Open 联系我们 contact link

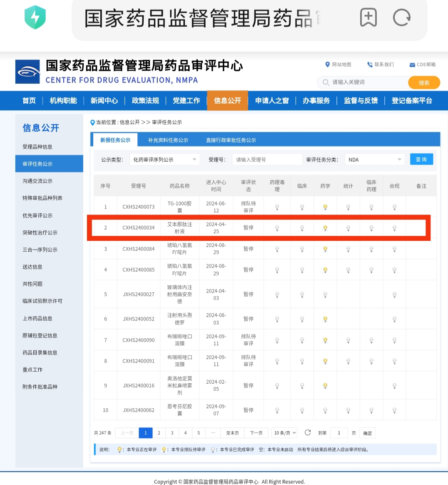[x=380, y=64]
